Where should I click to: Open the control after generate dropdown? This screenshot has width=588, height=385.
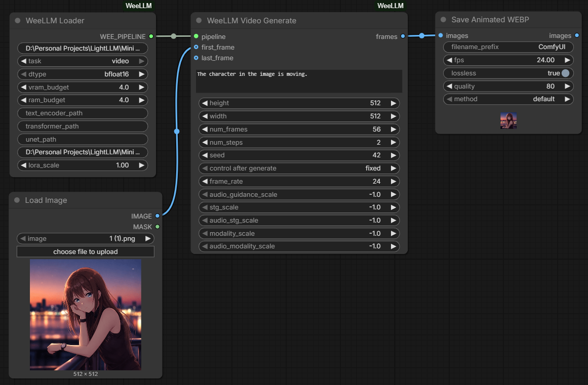pos(299,168)
